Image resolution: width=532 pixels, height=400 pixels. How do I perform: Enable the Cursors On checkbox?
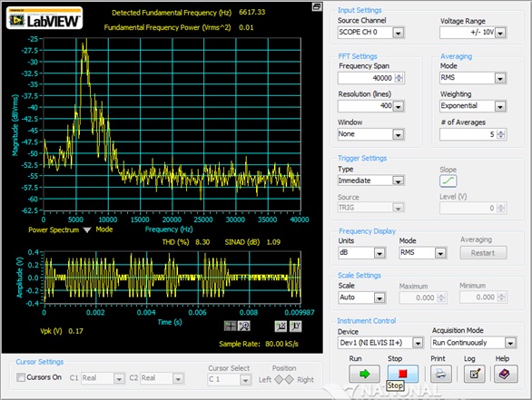click(21, 377)
